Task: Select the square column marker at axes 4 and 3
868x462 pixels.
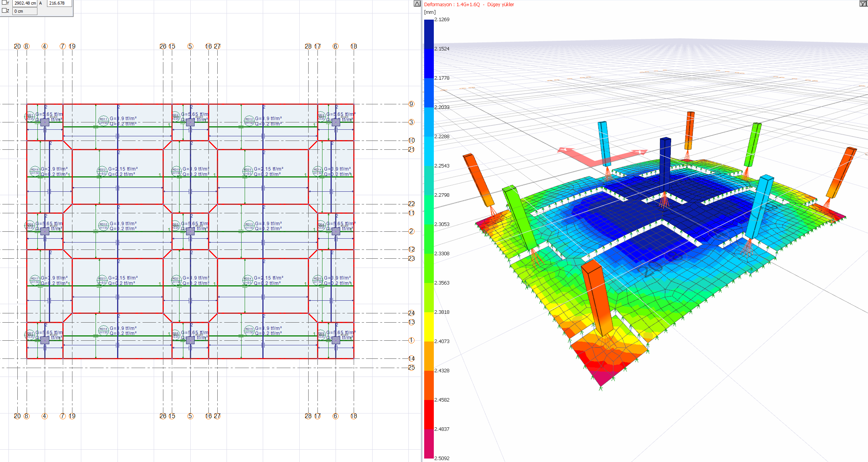Action: [45, 122]
